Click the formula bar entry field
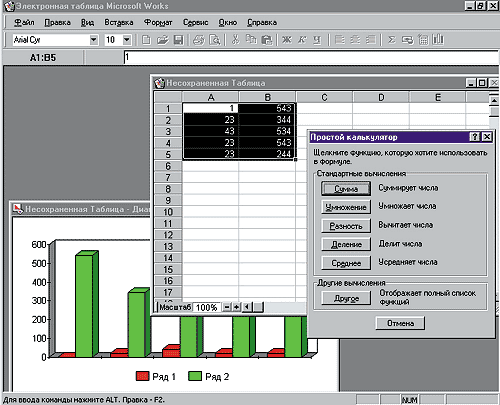The width and height of the screenshot is (500, 405). tap(312, 57)
